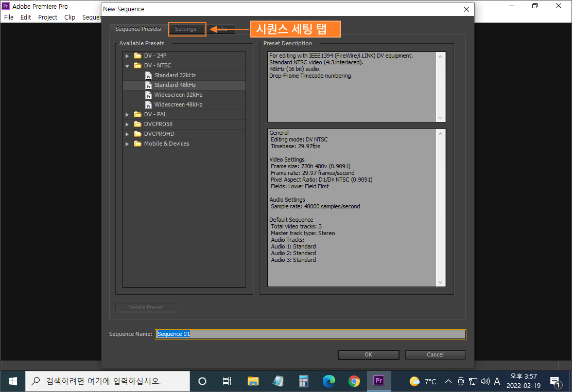Viewport: 572px width, 392px height.
Task: Open the Calculator taskbar app
Action: click(304, 381)
